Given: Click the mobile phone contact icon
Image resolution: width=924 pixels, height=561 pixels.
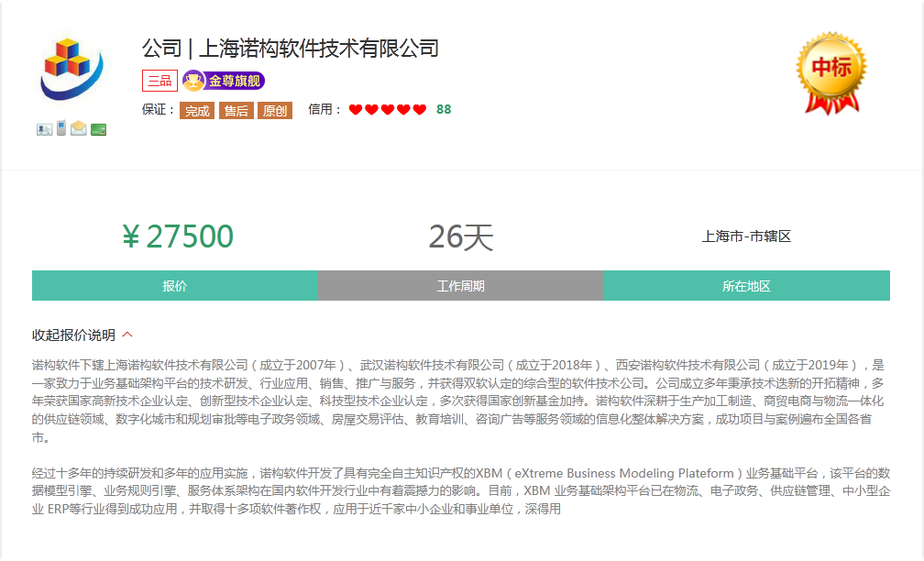Looking at the screenshot, I should [x=60, y=127].
